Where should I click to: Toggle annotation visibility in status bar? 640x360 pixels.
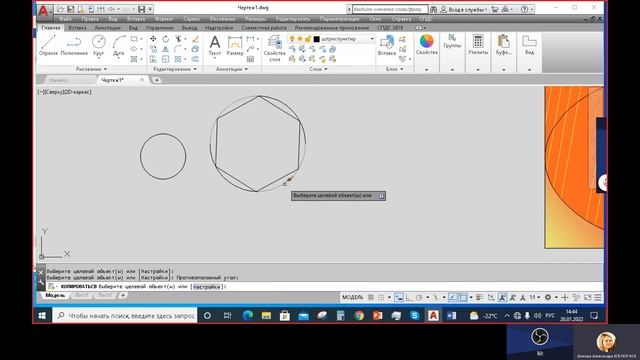(502, 298)
